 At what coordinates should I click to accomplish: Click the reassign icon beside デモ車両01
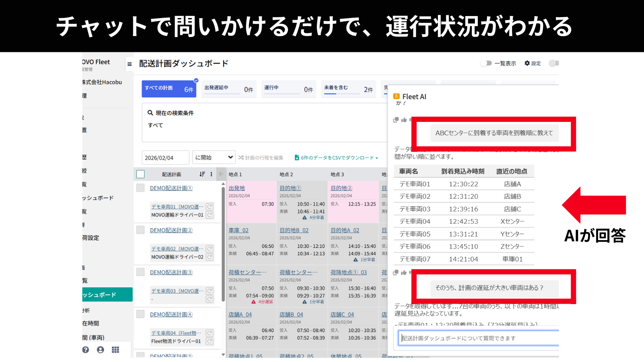[x=209, y=206]
